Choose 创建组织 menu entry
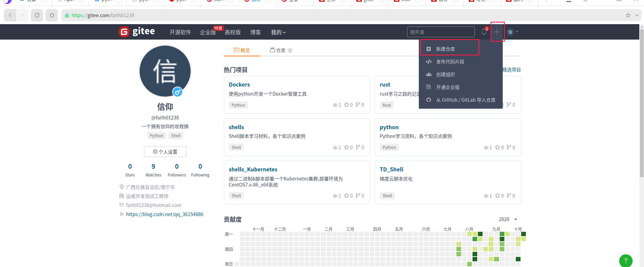 [x=460, y=74]
